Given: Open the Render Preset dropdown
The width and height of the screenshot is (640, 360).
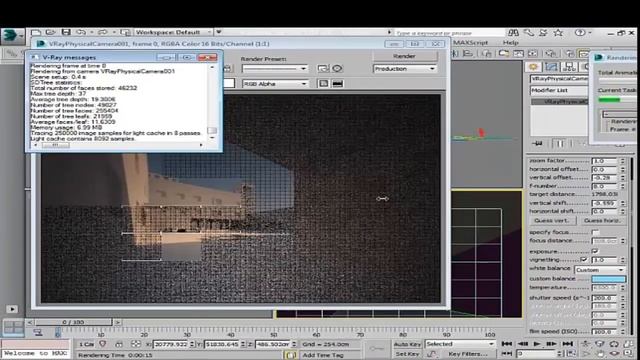Looking at the screenshot, I should (x=274, y=69).
